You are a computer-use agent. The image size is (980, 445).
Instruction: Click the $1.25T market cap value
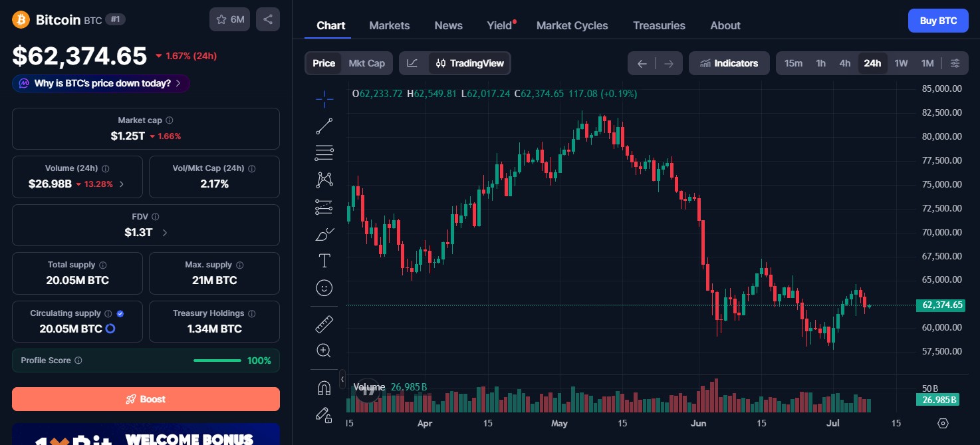click(128, 136)
